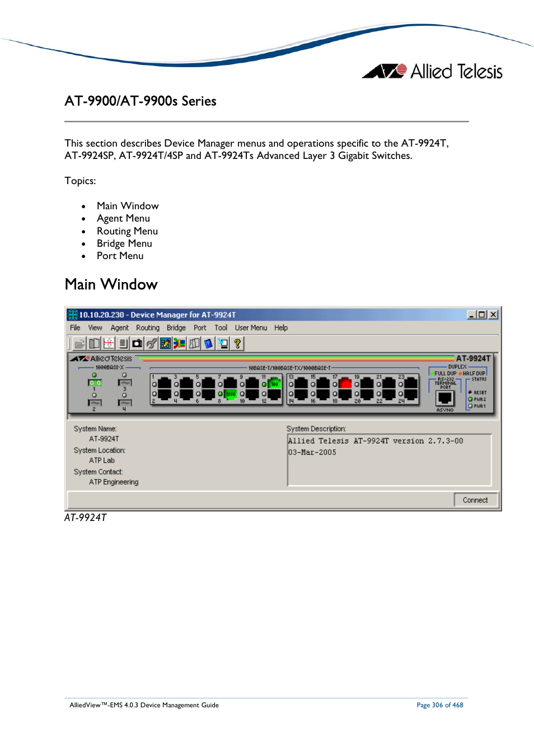Click the open book toolbar icon
The width and height of the screenshot is (534, 756).
point(94,344)
